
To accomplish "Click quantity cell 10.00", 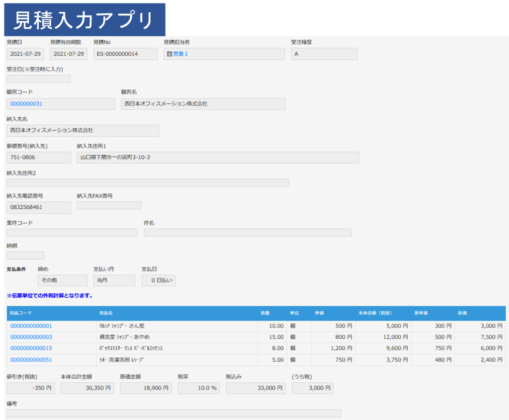I will click(x=272, y=326).
